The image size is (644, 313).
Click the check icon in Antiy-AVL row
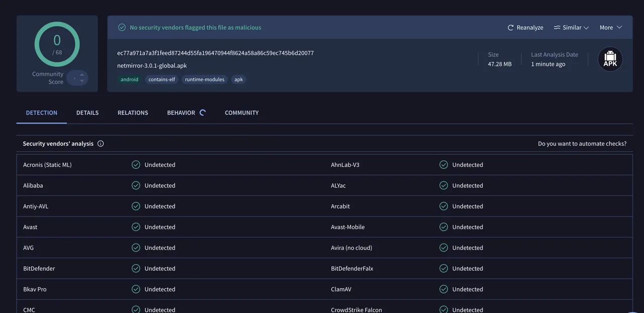[136, 206]
